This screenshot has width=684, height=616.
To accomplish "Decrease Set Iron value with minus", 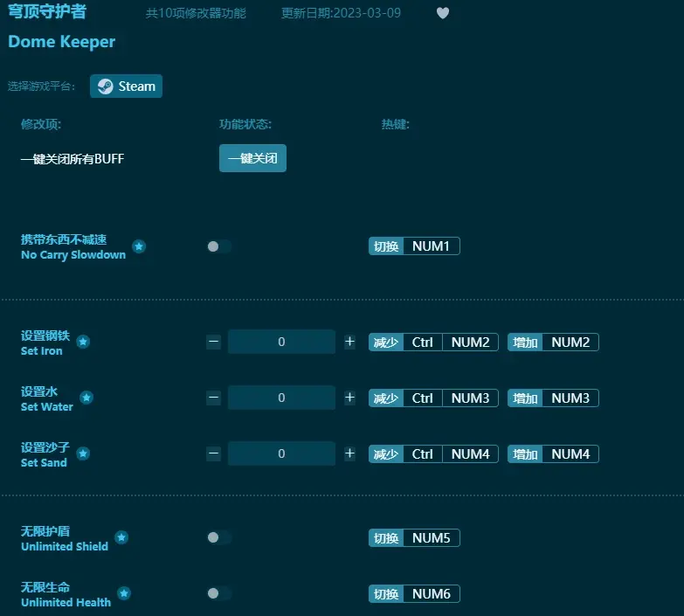I will [213, 342].
